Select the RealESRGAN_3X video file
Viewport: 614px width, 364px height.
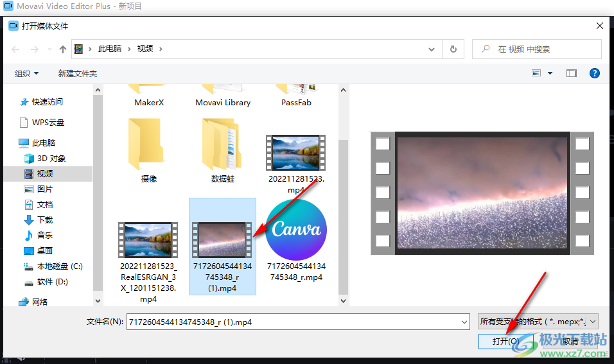tap(148, 262)
